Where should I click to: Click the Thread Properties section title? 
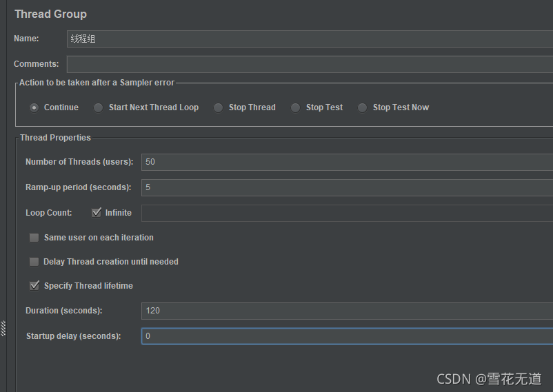pyautogui.click(x=55, y=138)
